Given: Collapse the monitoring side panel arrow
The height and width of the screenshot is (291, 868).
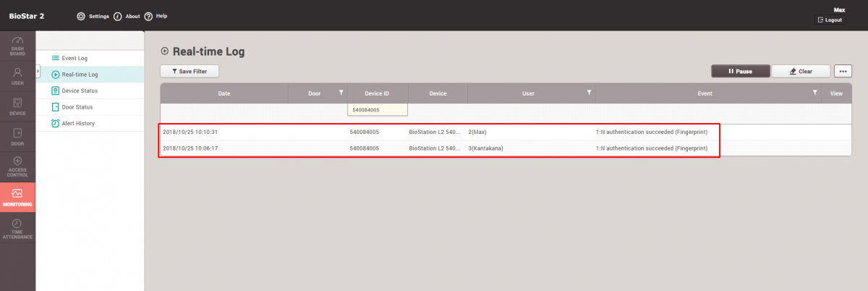Looking at the screenshot, I should pyautogui.click(x=38, y=70).
